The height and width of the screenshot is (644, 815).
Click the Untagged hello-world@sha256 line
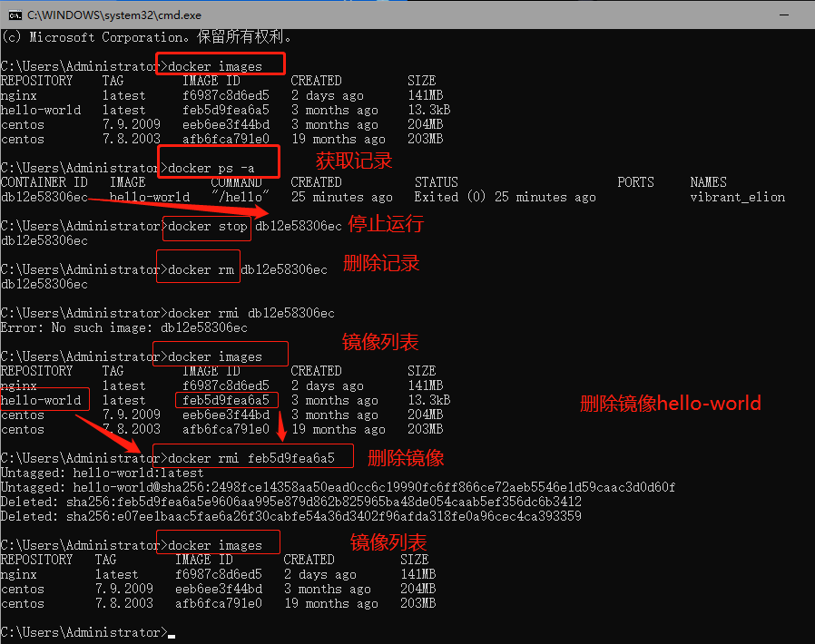(338, 488)
